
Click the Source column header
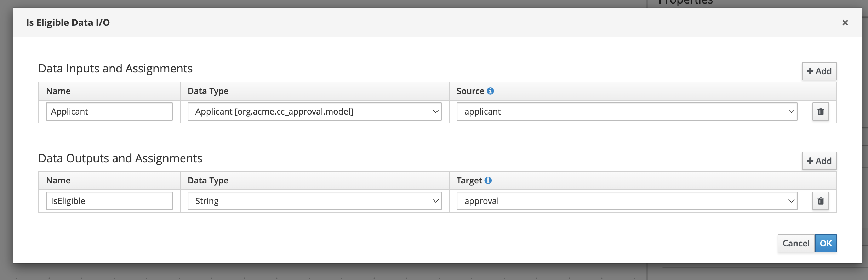pyautogui.click(x=470, y=91)
